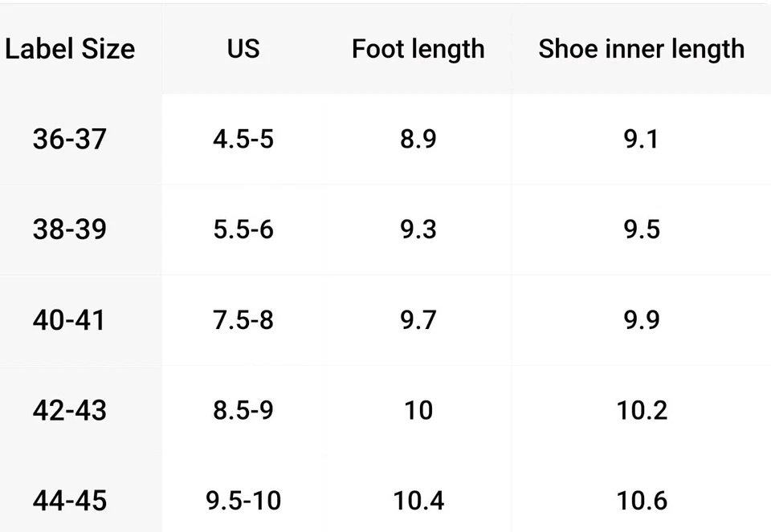The image size is (771, 532).
Task: Click label size 36-37 cell
Action: point(70,140)
